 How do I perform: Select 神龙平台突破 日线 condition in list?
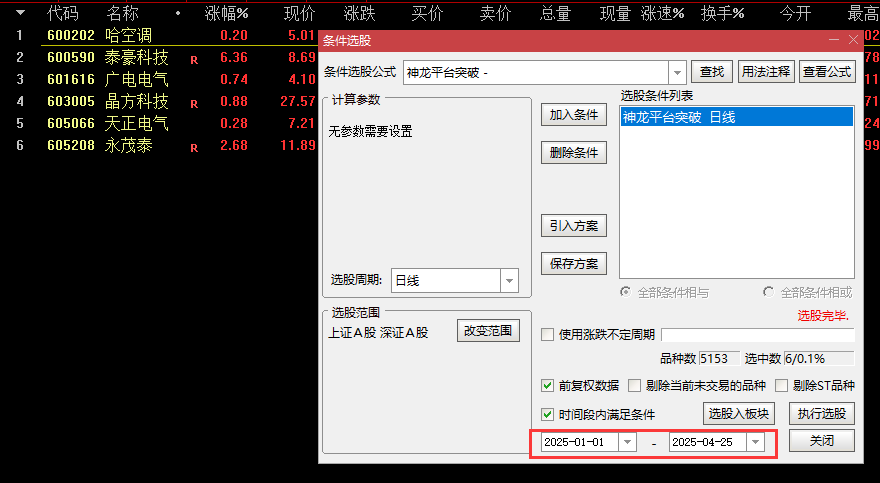tap(737, 117)
